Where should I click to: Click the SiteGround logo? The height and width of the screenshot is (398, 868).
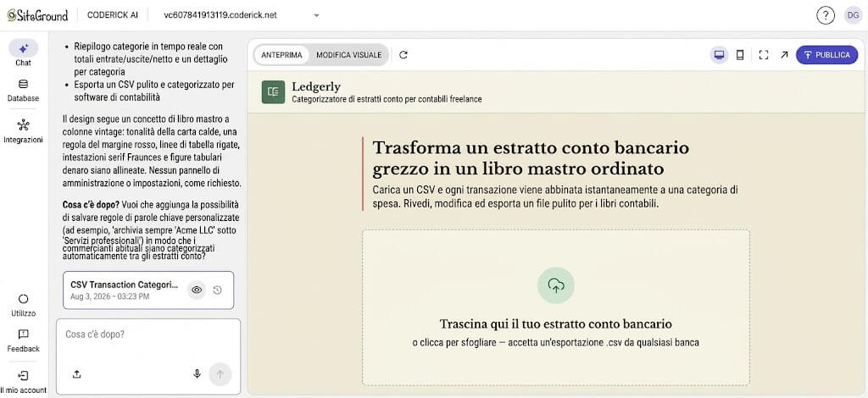click(x=37, y=15)
